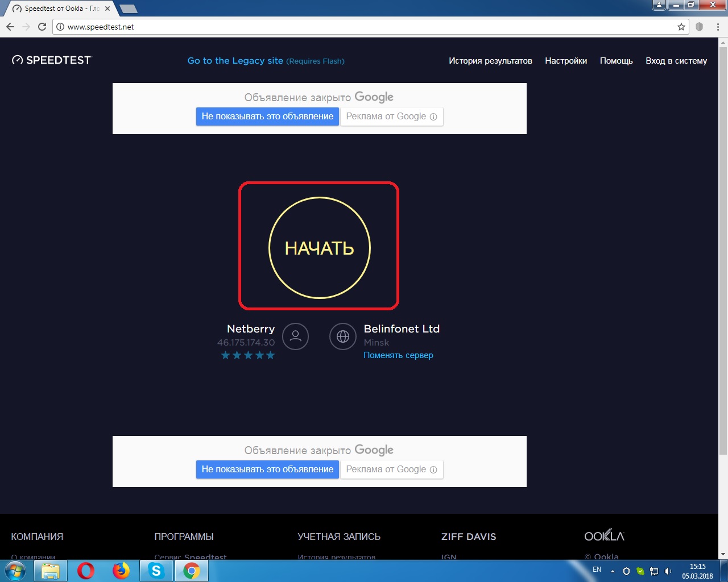Launch Firefox from the taskbar
Image resolution: width=728 pixels, height=582 pixels.
121,571
